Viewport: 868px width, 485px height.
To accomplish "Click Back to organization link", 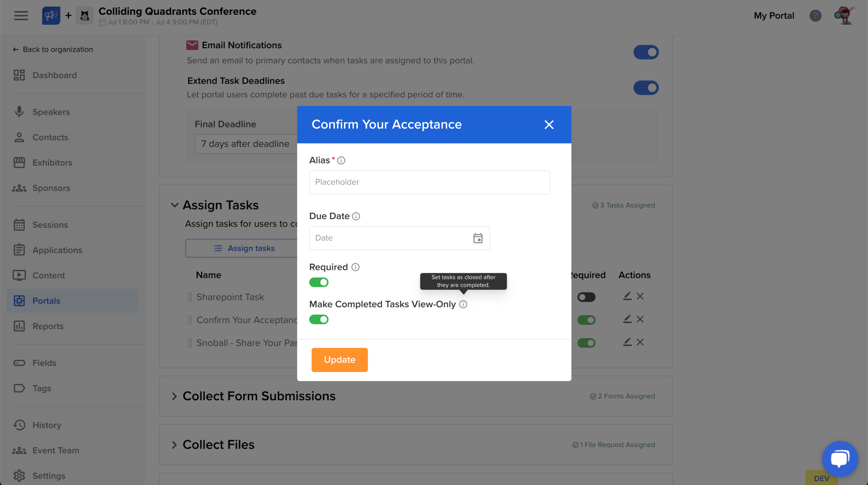I will [x=53, y=49].
